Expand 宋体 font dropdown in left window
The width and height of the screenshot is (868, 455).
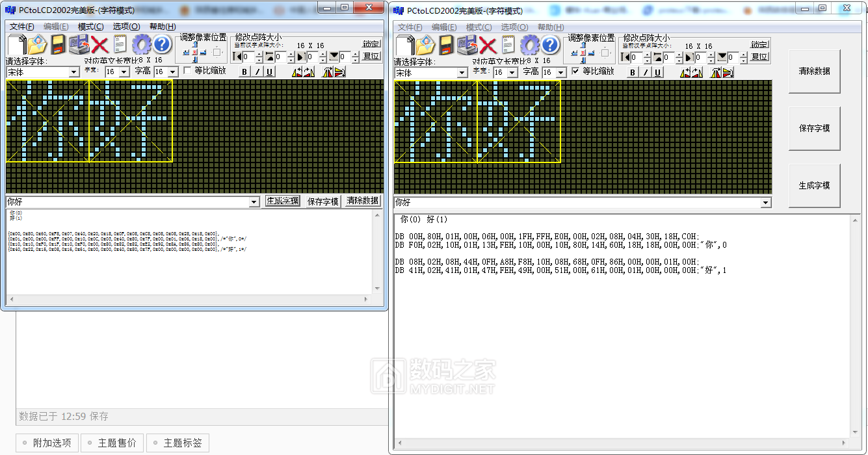(74, 72)
